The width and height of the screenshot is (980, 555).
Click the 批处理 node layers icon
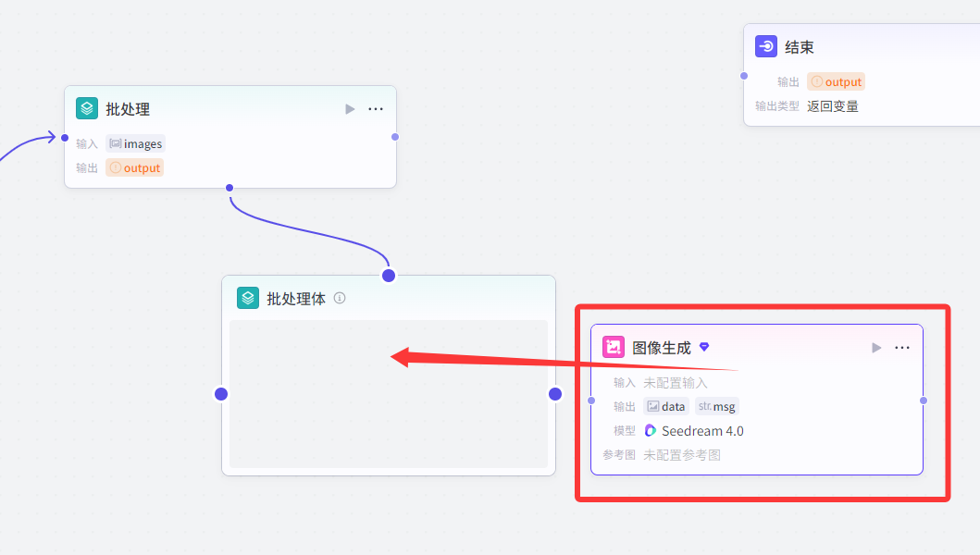point(87,109)
